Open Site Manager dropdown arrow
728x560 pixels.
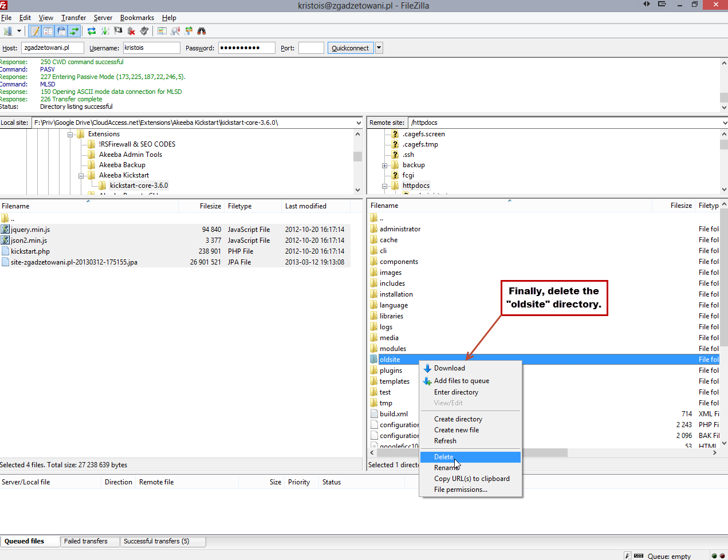click(19, 31)
